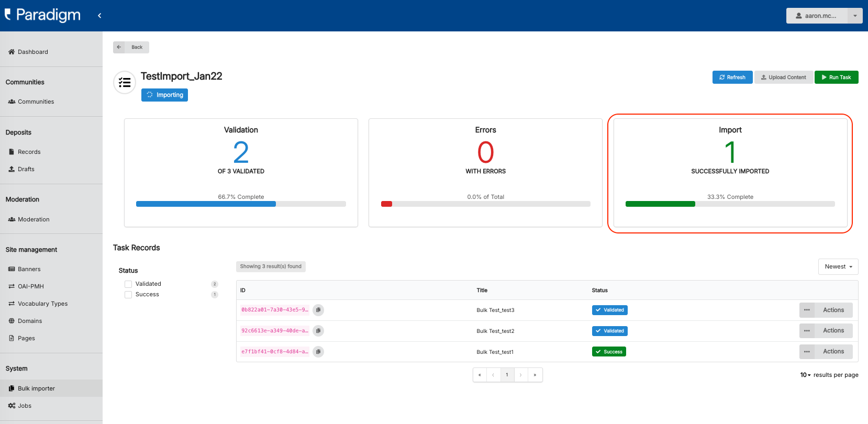Screen dimensions: 868x424
Task: Click Validated badge for Bulk Test_test3
Action: coord(610,310)
